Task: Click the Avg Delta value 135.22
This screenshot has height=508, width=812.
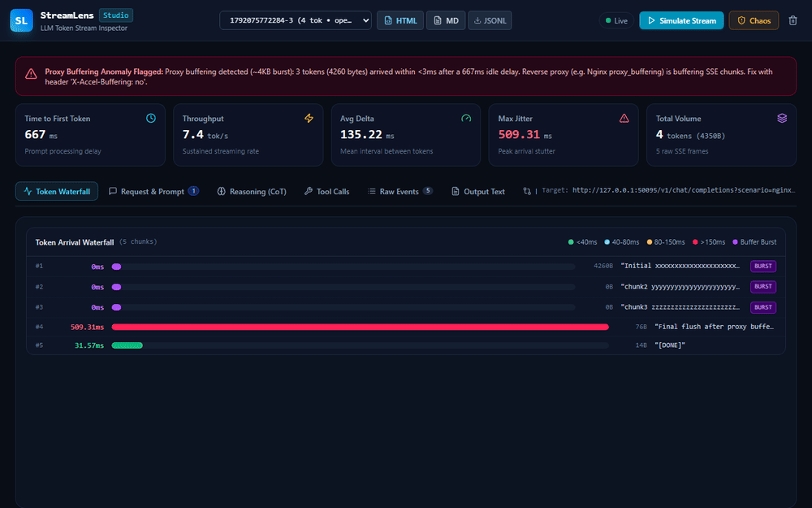Action: [361, 135]
